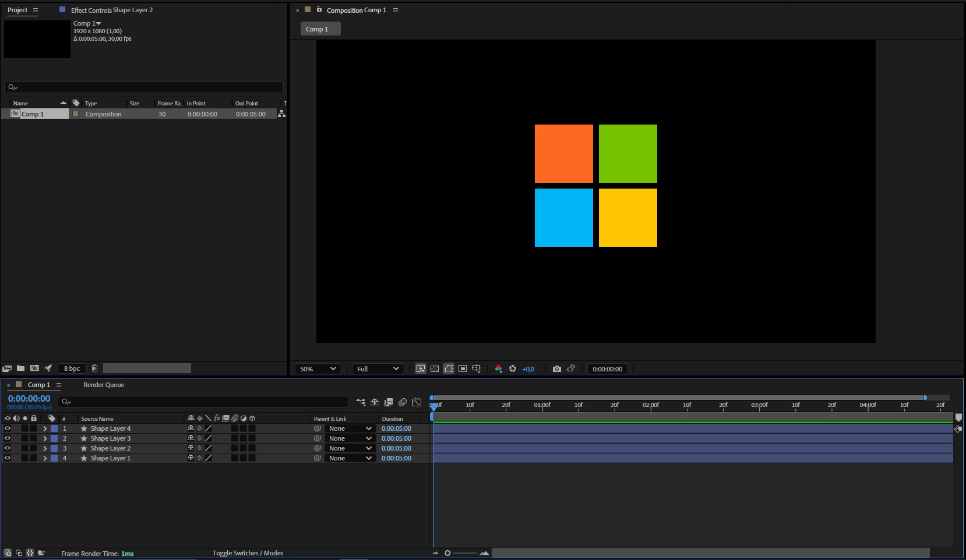Viewport: 966px width, 560px height.
Task: Open Parent dropdown for Shape Layer 2
Action: pyautogui.click(x=350, y=448)
